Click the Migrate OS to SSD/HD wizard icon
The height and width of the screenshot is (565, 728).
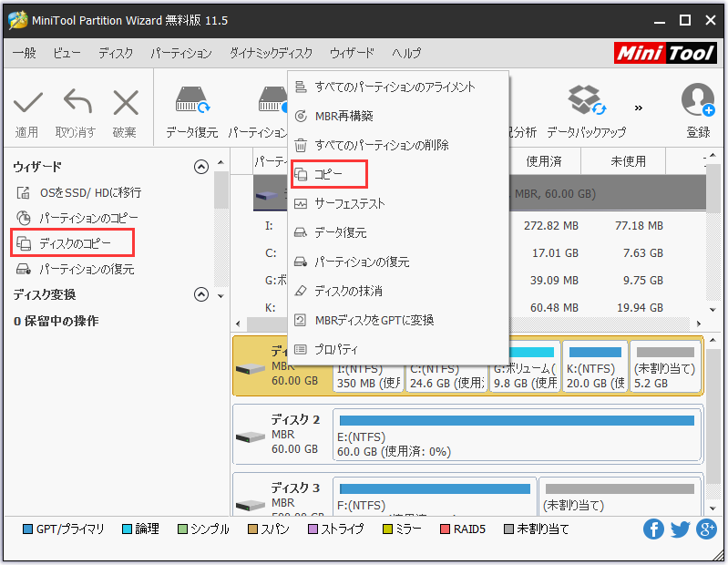click(23, 192)
